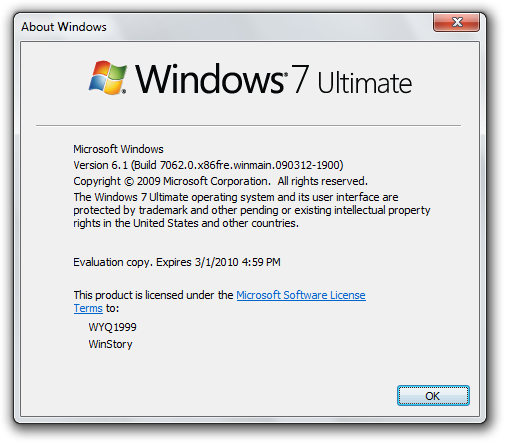Close the About Windows dialog
Screen dimensions: 506x444
coord(456,22)
